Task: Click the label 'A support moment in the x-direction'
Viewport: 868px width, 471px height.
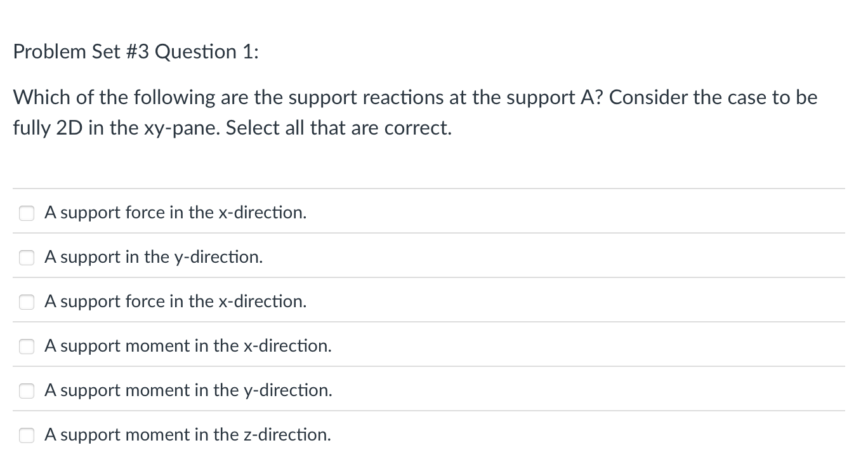Action: tap(187, 346)
